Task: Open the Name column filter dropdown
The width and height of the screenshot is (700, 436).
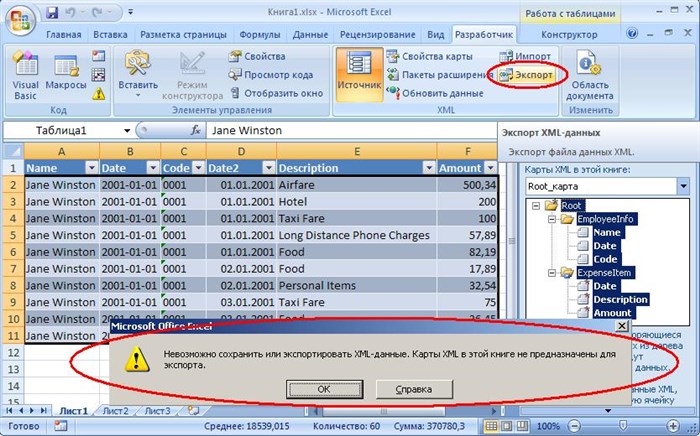Action: point(92,168)
